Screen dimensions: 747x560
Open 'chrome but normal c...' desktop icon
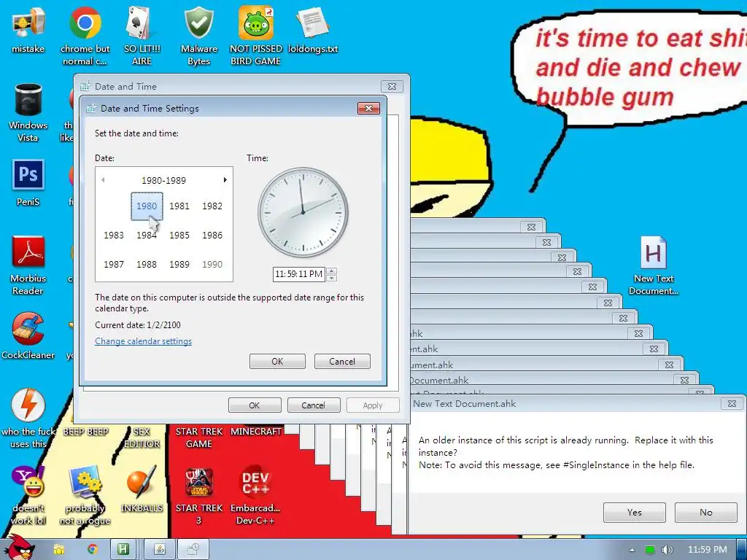click(x=85, y=36)
